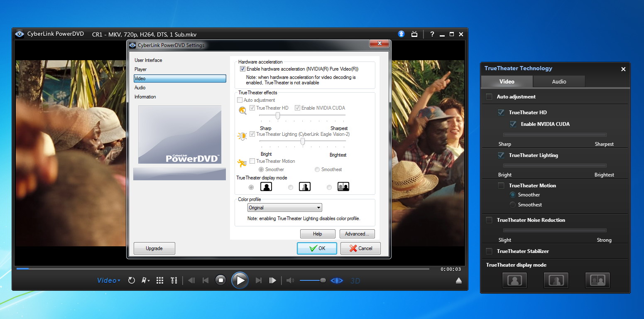Click the video seek progress bar
Screen dimensions: 644x319
pyautogui.click(x=223, y=269)
